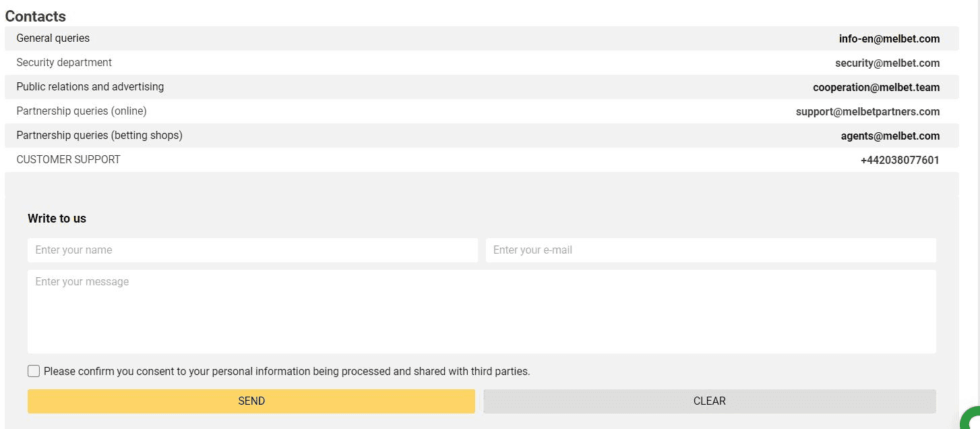This screenshot has height=429, width=980.
Task: Click the customer support phone number +442038077601
Action: pos(900,161)
